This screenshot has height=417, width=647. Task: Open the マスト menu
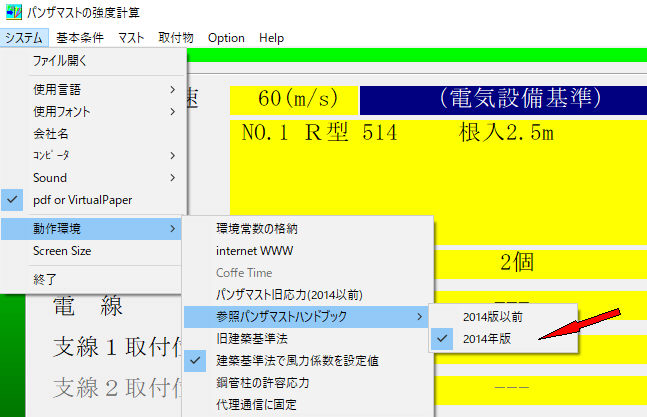click(130, 38)
